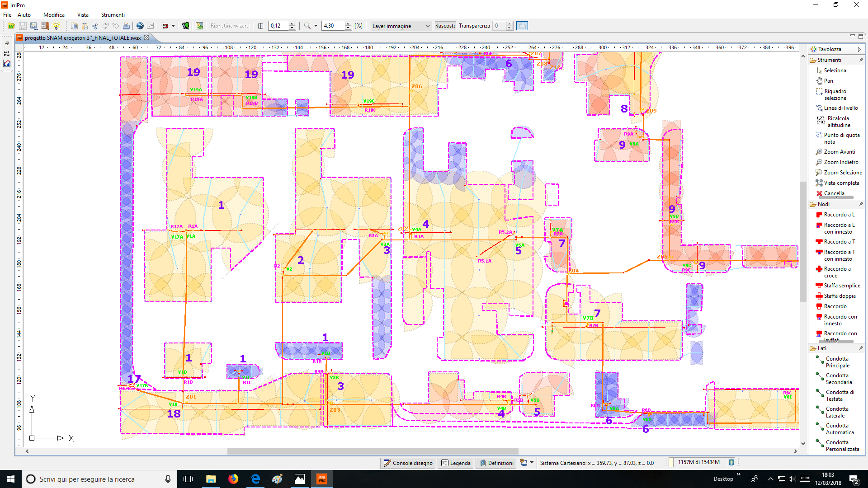Screen dimensions: 868x488
Task: Click the scissors cut icon
Action: pos(94,26)
